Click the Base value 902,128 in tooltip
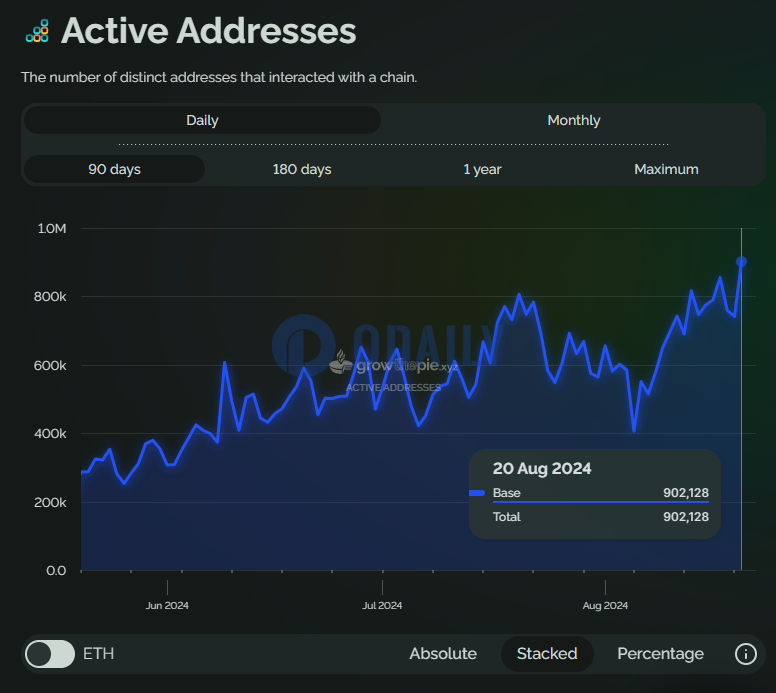This screenshot has height=693, width=776. point(685,493)
